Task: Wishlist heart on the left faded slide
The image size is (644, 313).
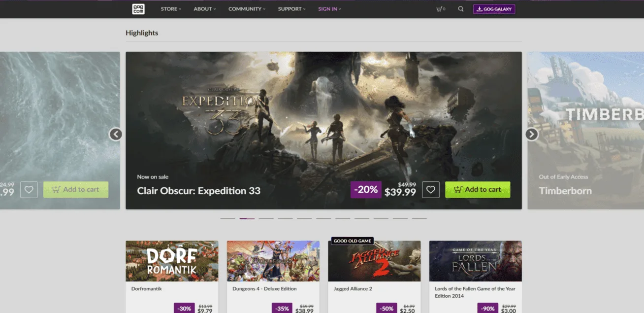Action: (29, 190)
